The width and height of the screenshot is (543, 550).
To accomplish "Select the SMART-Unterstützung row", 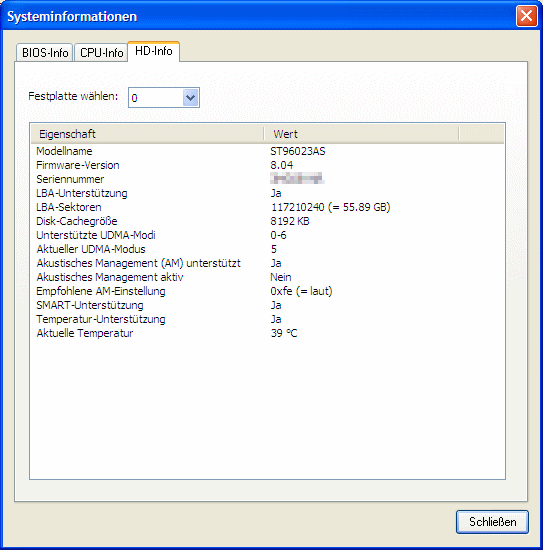I will click(x=267, y=306).
